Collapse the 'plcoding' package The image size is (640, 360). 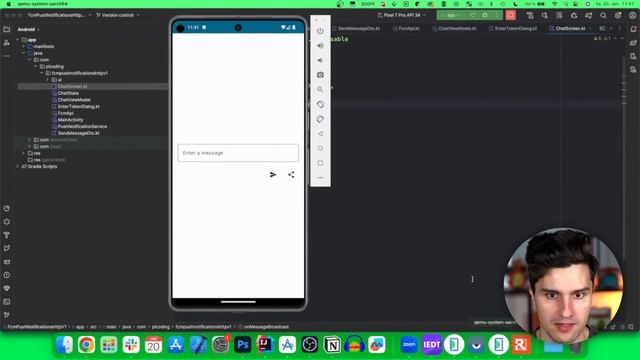pyautogui.click(x=36, y=67)
